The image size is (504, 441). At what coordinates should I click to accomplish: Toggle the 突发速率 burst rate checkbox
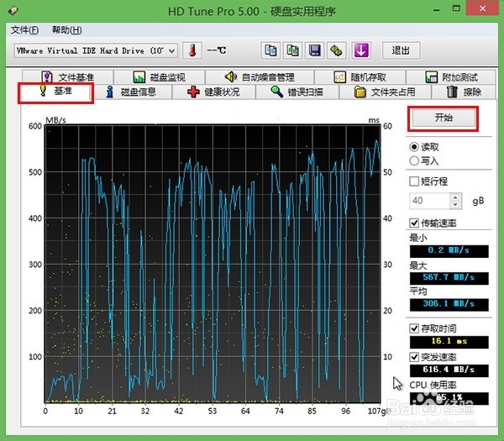[x=414, y=357]
